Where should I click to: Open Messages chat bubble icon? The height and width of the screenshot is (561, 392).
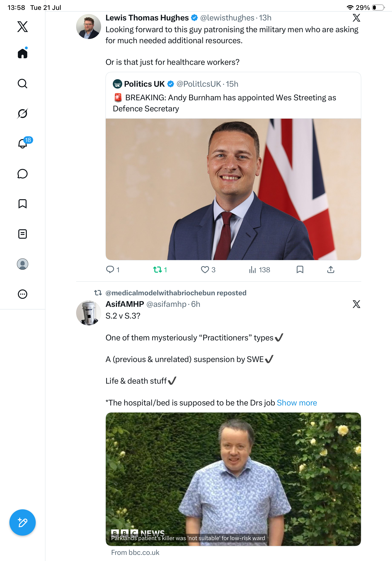23,174
